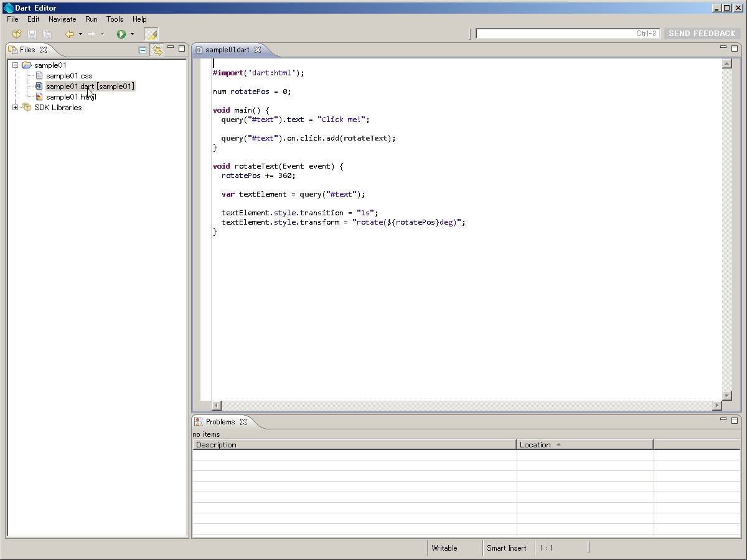Maximize the Problems panel
This screenshot has height=560, width=747.
point(735,420)
